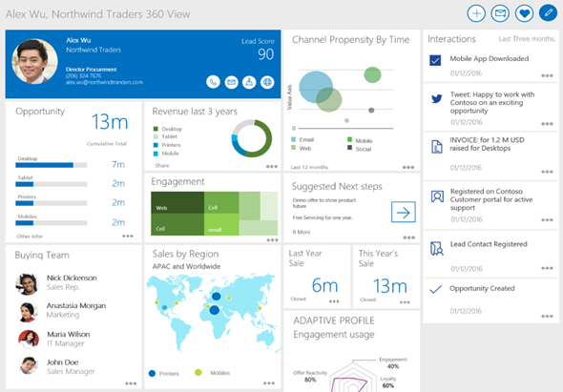The height and width of the screenshot is (392, 563).
Task: Open more options for Lead Contact Registered
Action: tap(547, 268)
